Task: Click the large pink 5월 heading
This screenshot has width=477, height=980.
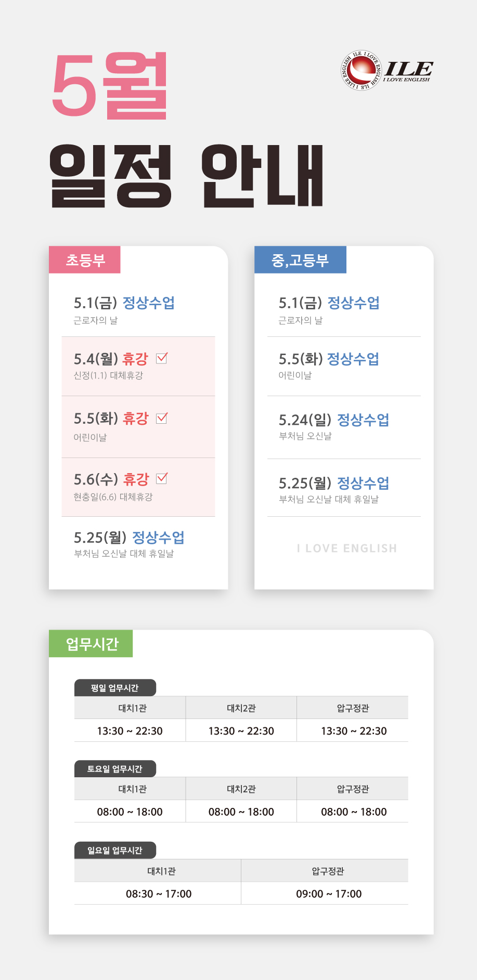Action: click(110, 86)
